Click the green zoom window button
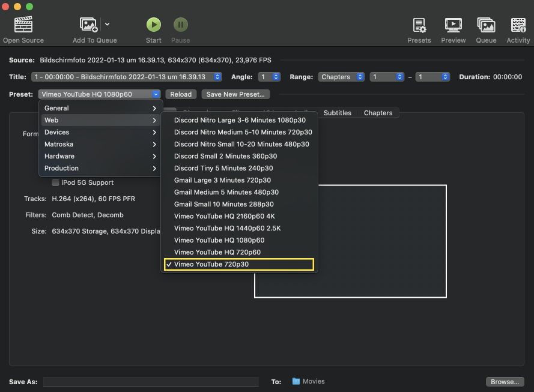This screenshot has width=534, height=392. tap(29, 7)
